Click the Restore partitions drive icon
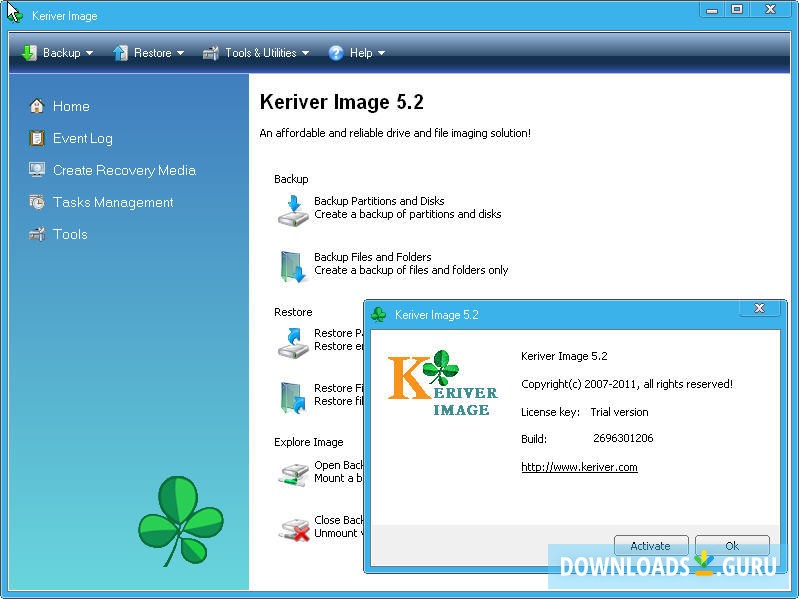The image size is (799, 599). click(x=293, y=343)
